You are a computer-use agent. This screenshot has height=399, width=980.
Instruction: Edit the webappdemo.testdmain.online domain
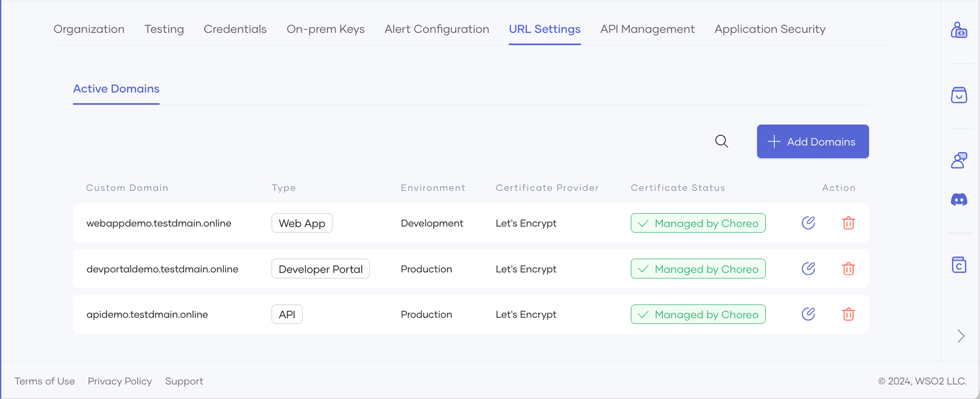pyautogui.click(x=808, y=223)
